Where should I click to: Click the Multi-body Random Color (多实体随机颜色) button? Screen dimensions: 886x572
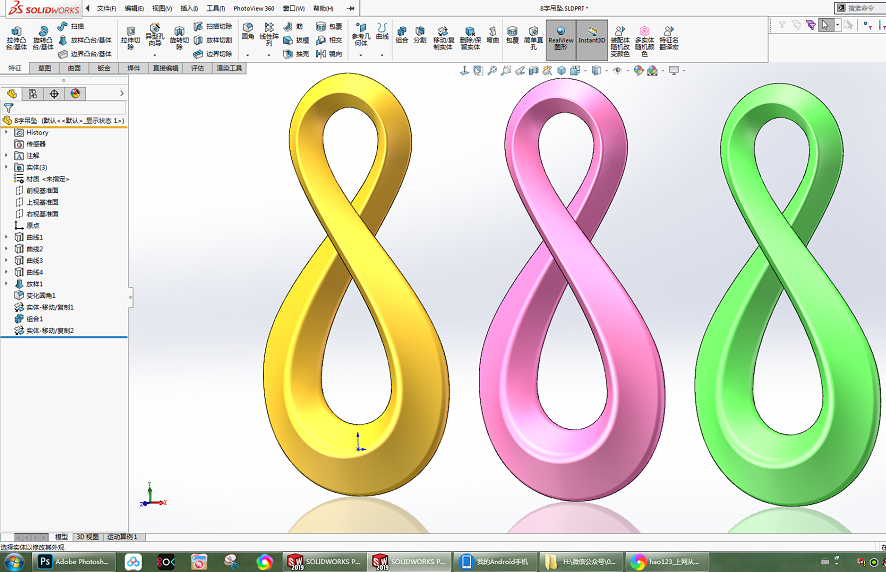tap(645, 41)
